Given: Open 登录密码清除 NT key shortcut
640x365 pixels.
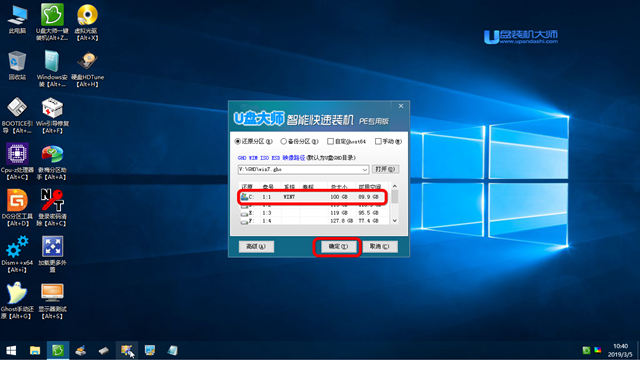Looking at the screenshot, I should coord(52,208).
